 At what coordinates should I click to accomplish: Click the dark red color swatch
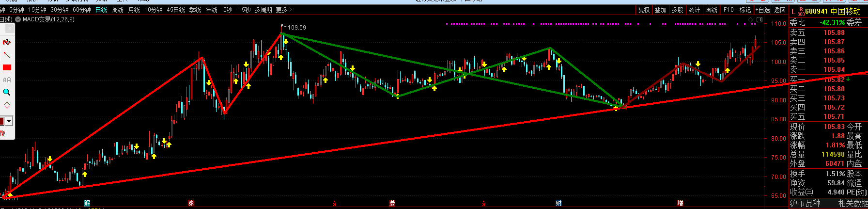[2, 121]
